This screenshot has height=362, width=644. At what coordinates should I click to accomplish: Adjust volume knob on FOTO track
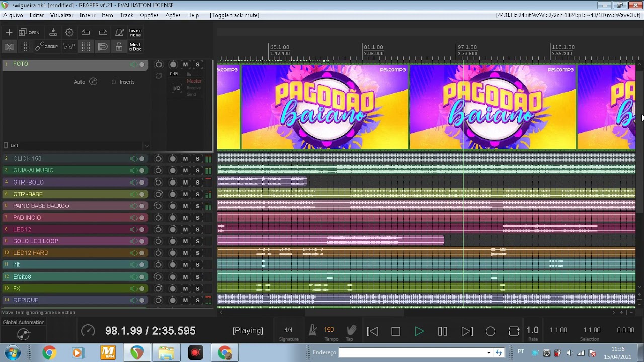[173, 65]
